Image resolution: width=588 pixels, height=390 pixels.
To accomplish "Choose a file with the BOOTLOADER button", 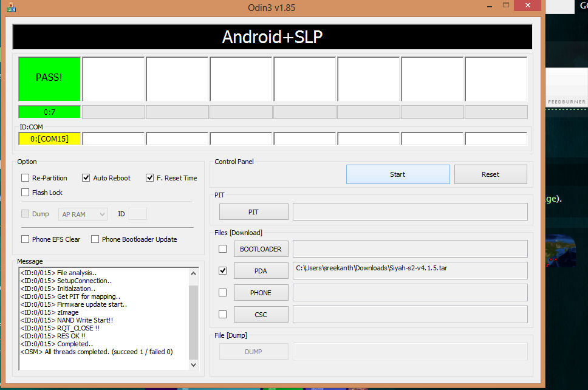I will (261, 249).
